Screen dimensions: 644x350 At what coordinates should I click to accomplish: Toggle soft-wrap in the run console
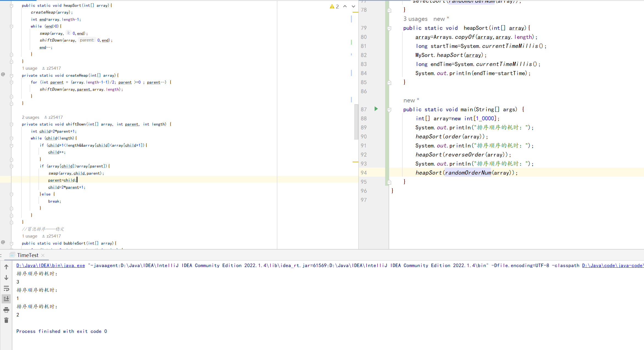pos(6,288)
